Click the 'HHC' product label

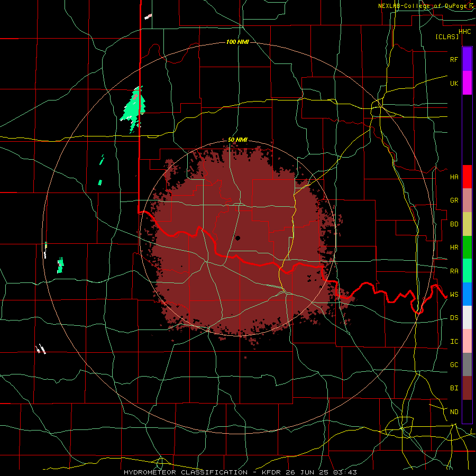click(464, 32)
